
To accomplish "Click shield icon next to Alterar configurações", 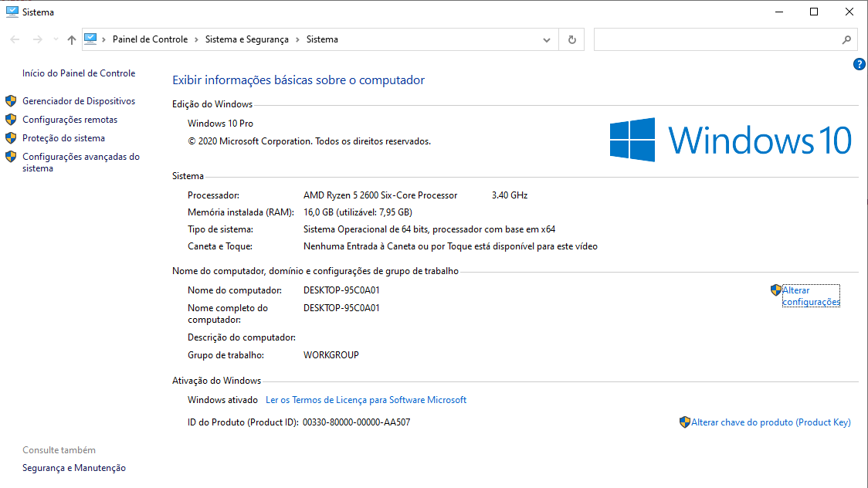I will (775, 290).
